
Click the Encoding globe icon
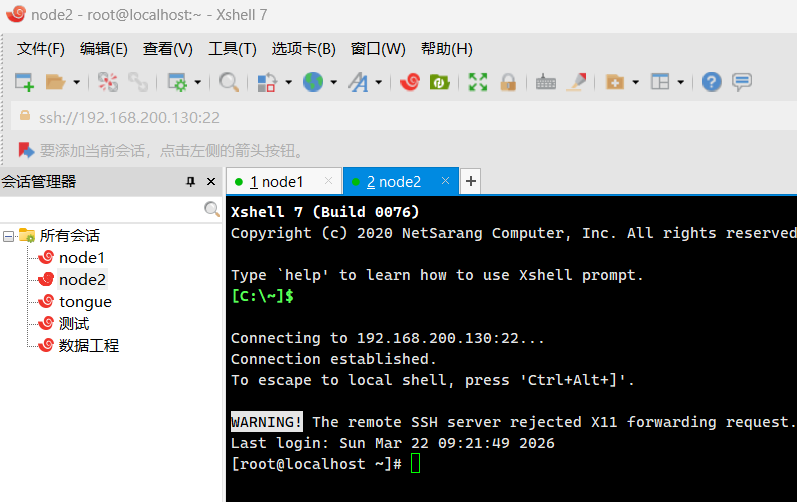[313, 82]
